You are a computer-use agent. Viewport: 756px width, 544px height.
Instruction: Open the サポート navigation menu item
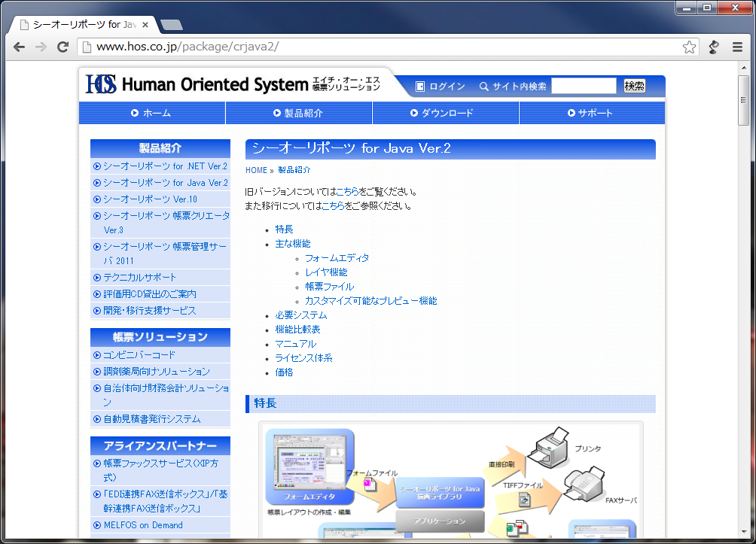pyautogui.click(x=592, y=113)
